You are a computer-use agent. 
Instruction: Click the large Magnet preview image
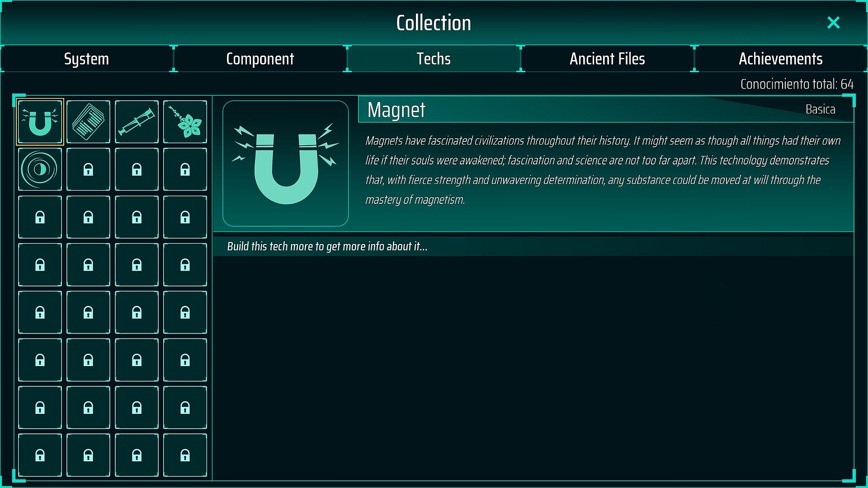tap(286, 164)
